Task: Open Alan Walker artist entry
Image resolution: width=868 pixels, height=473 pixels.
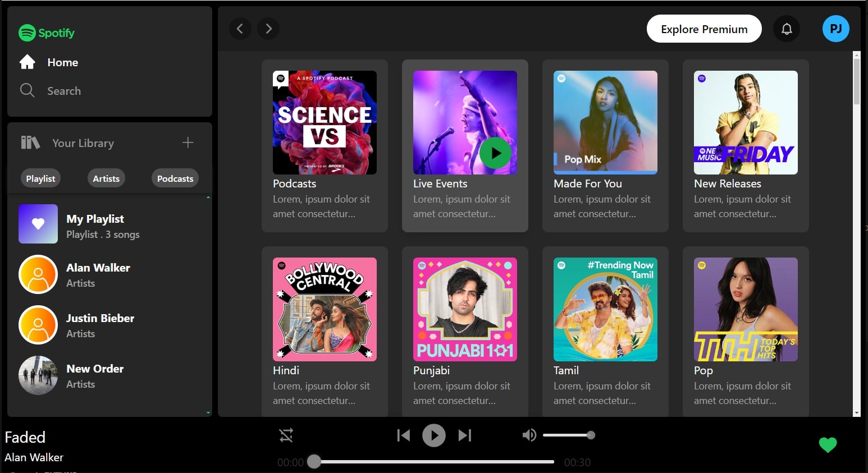Action: point(109,274)
